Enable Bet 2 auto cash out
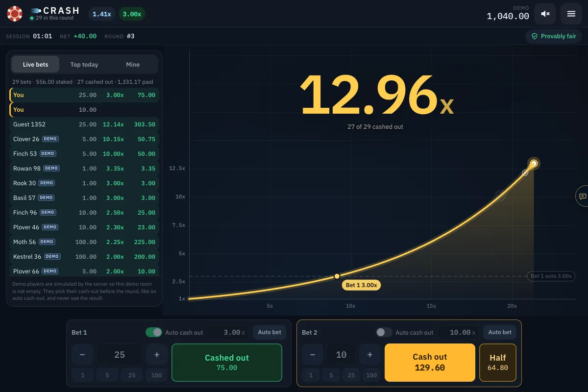The image size is (588, 392). pos(384,332)
